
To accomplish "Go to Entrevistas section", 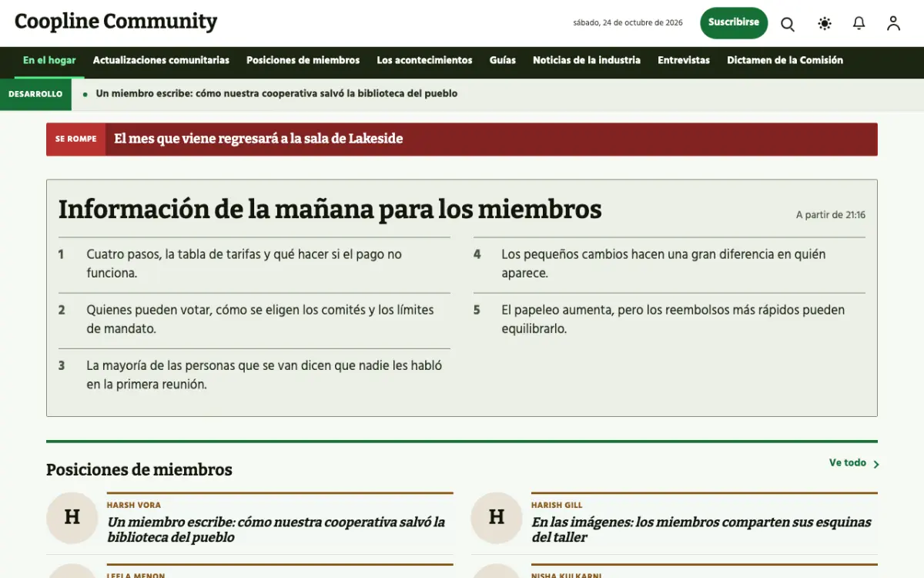I will (684, 60).
